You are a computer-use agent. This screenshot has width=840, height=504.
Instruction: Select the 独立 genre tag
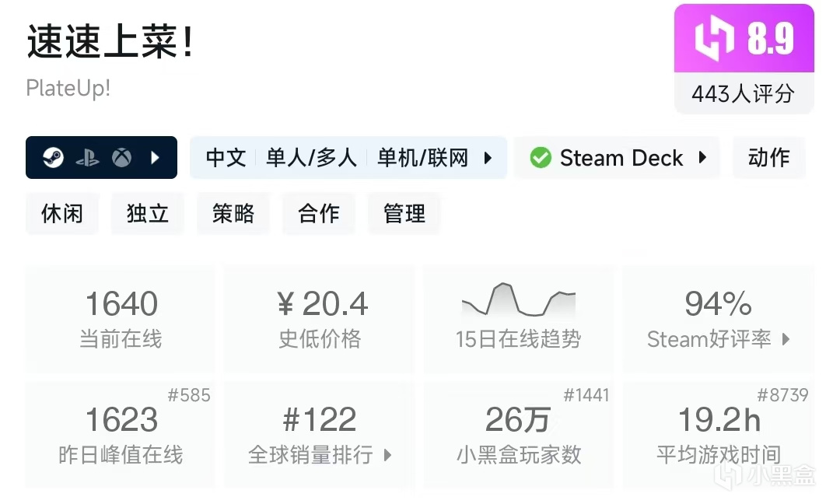tap(148, 213)
